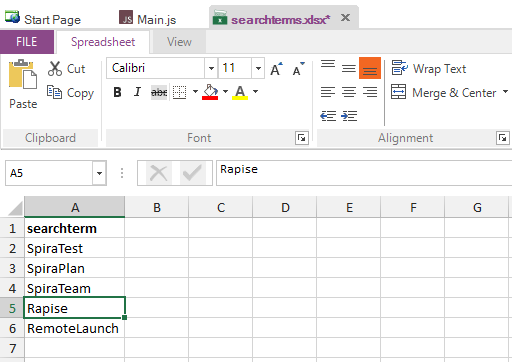Image resolution: width=512 pixels, height=362 pixels.
Task: Switch to the View ribbon tab
Action: coord(179,42)
